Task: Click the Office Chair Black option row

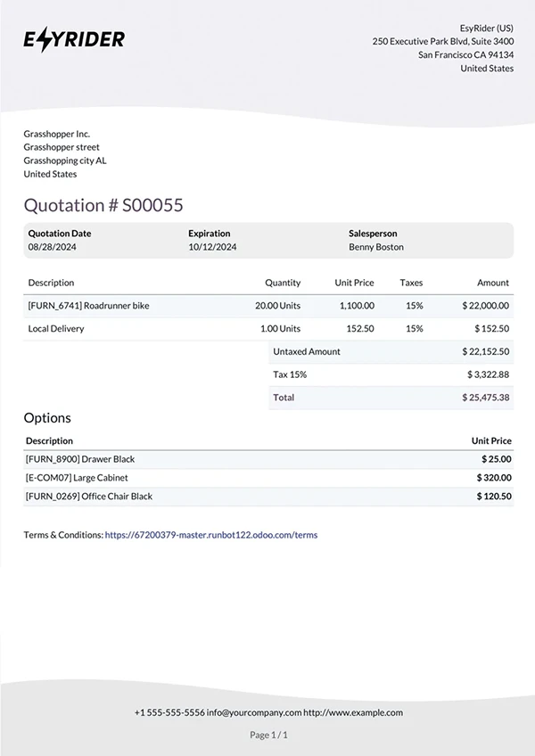Action: coord(89,497)
